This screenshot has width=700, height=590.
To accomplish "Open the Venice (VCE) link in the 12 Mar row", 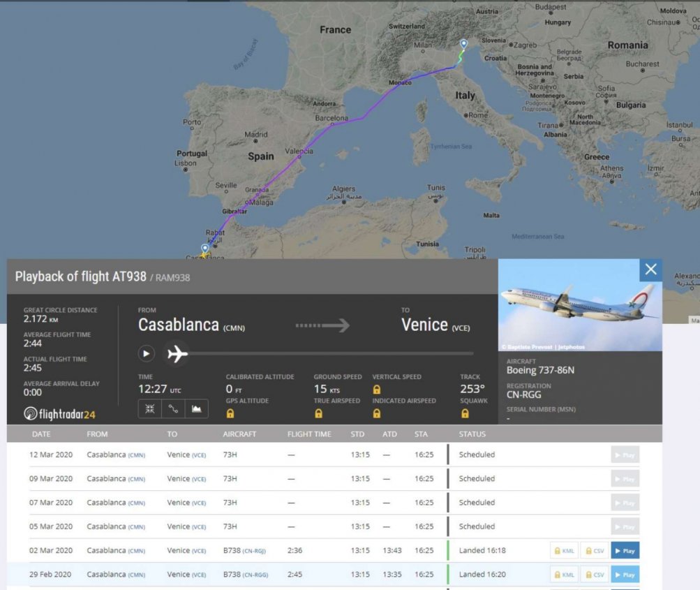I will pyautogui.click(x=186, y=455).
